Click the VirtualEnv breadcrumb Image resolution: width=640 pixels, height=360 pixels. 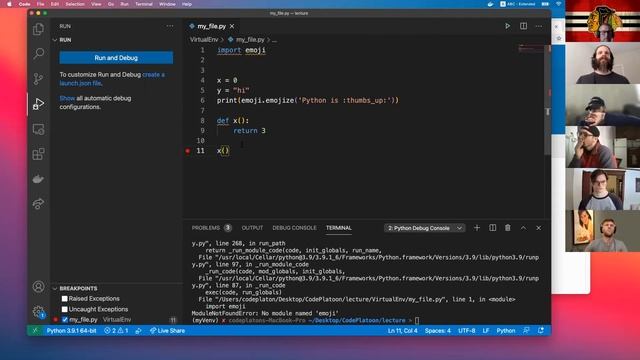tap(204, 40)
